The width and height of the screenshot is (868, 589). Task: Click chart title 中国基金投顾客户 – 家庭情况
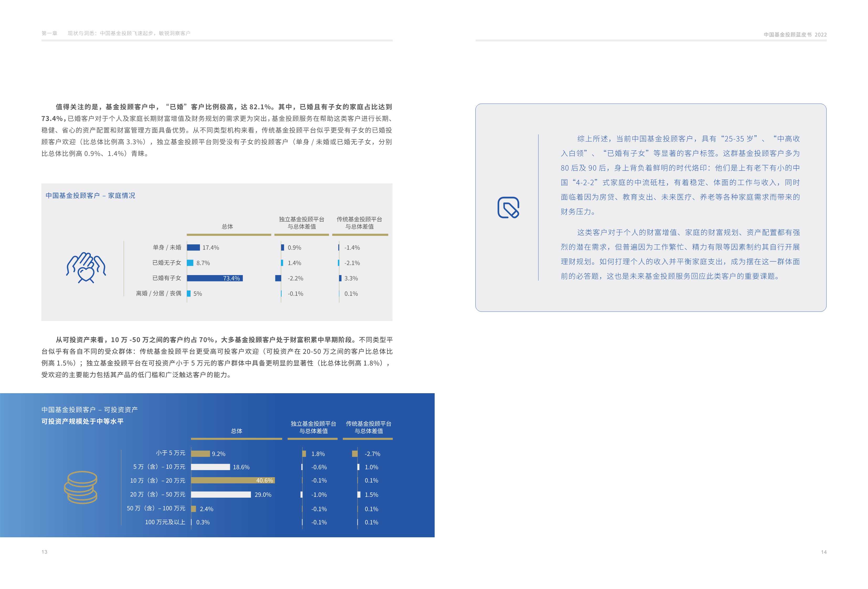coord(90,196)
